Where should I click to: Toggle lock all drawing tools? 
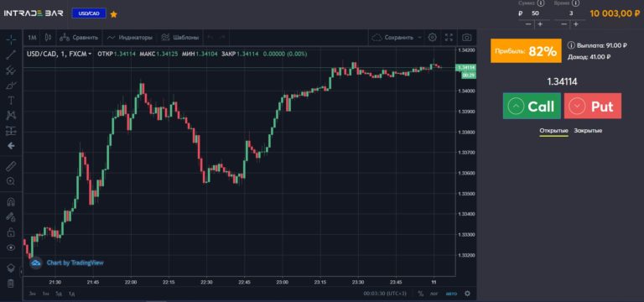point(11,232)
